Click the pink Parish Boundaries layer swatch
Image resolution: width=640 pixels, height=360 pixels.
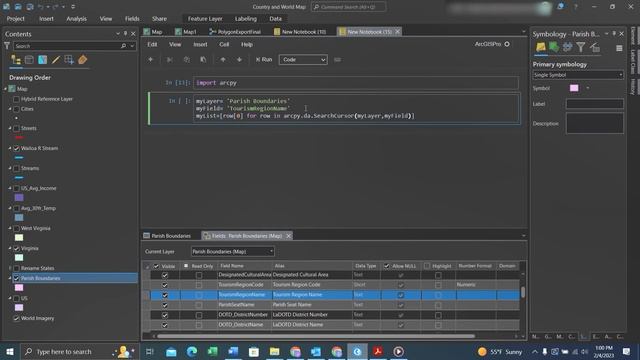pyautogui.click(x=19, y=288)
